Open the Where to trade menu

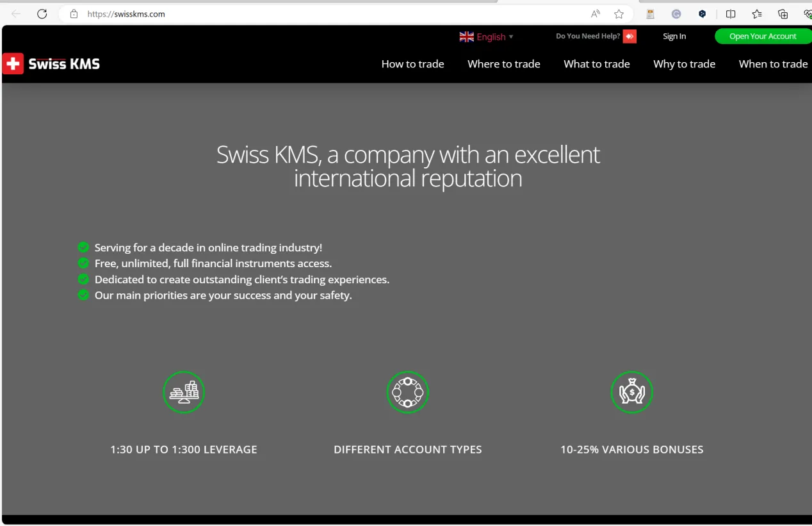point(504,64)
